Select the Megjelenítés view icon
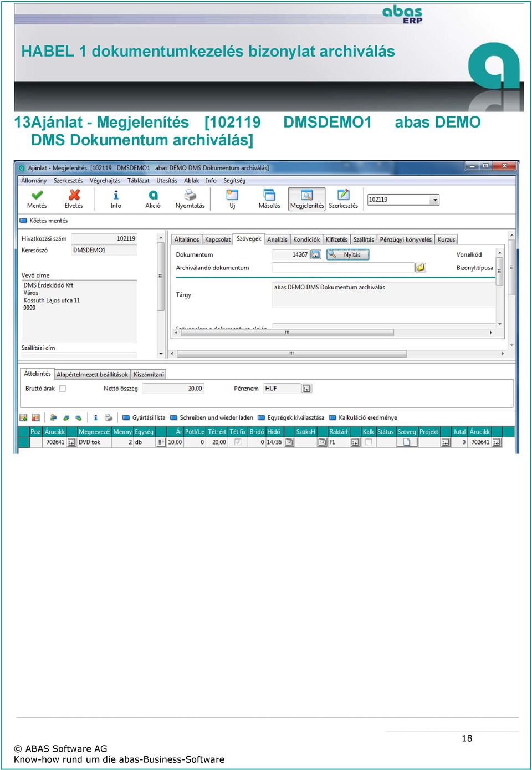 click(307, 195)
